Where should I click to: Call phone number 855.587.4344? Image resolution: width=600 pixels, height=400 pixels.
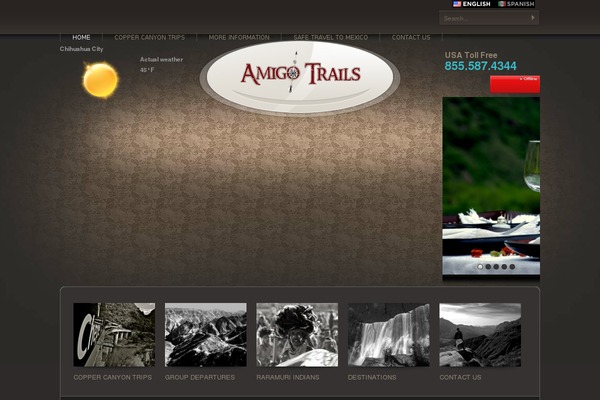(480, 66)
